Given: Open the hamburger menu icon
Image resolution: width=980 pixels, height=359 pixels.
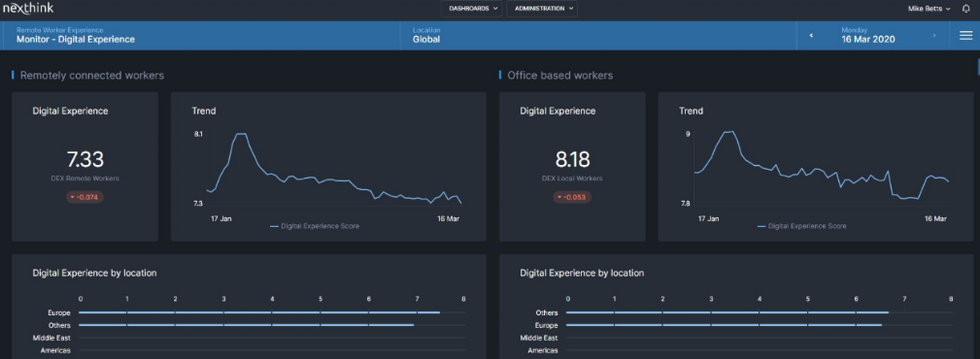Looking at the screenshot, I should (965, 36).
